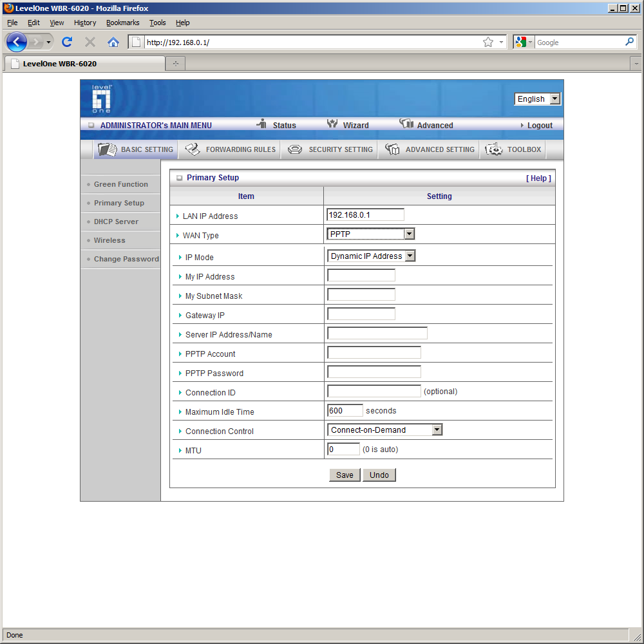Open the Tools menu
This screenshot has width=644, height=644.
[158, 23]
